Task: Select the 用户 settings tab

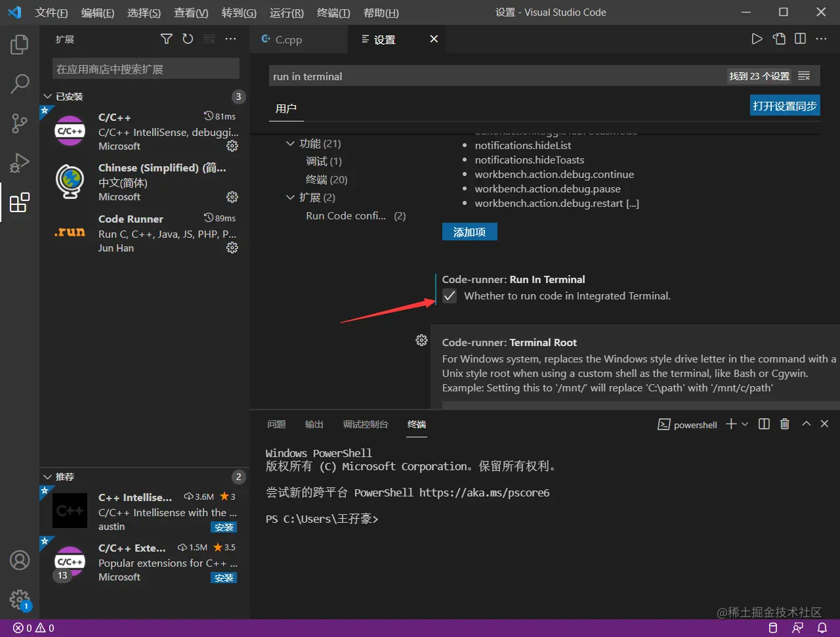Action: tap(286, 109)
